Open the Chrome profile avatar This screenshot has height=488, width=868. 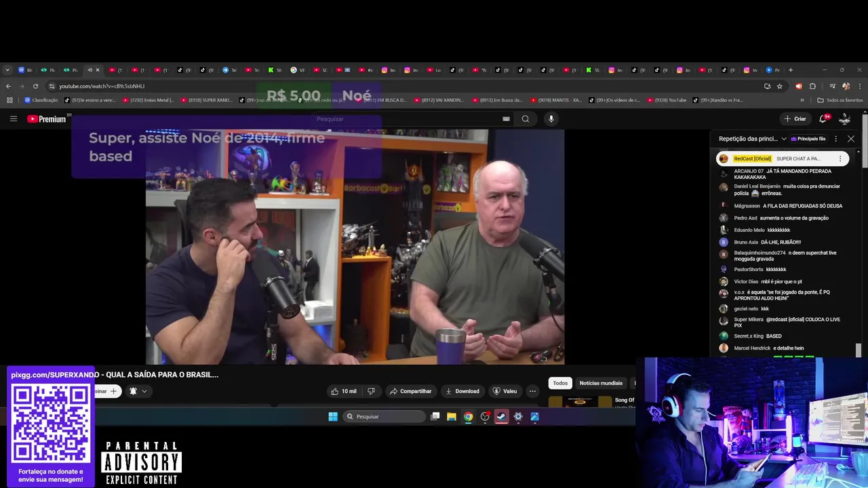846,86
